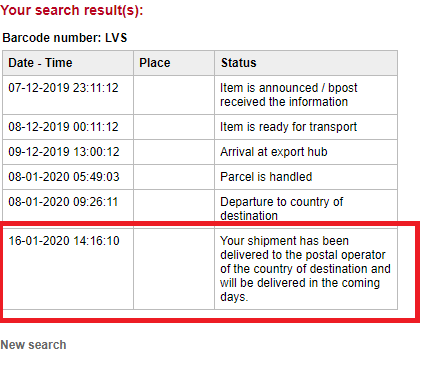Click the 'Your search result(s)' heading
Screen dimensions: 442x372
(72, 10)
